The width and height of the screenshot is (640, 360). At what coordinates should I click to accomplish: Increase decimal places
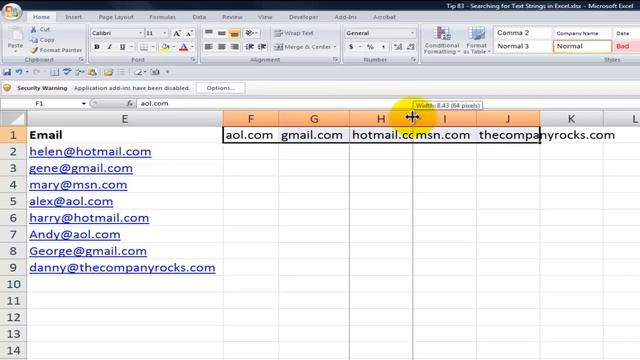[398, 47]
